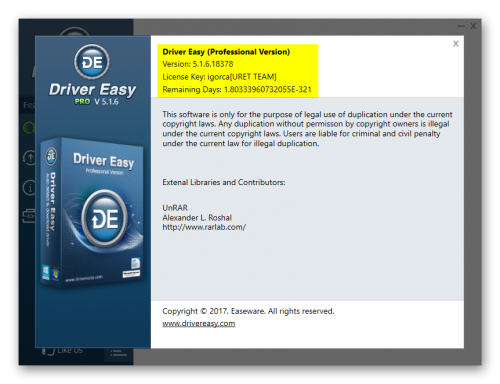500x384 pixels.
Task: Open the Update upload-arrow sidebar icon
Action: [x=29, y=158]
